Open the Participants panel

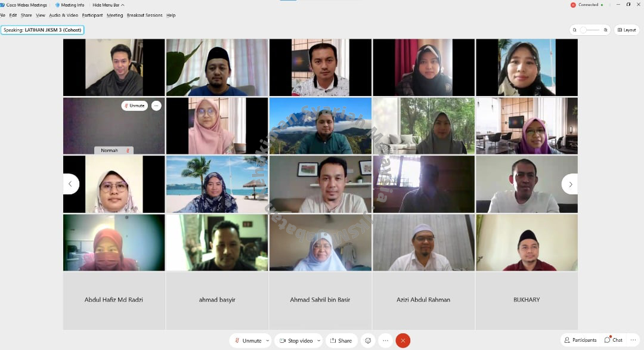click(580, 340)
